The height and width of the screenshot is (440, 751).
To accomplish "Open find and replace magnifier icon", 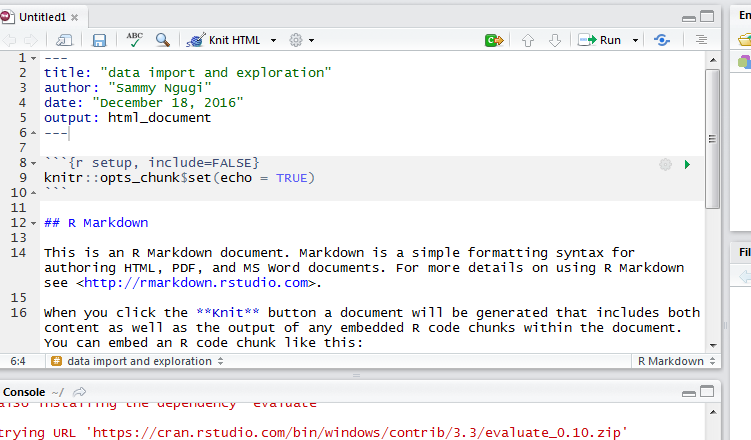I will tap(163, 40).
